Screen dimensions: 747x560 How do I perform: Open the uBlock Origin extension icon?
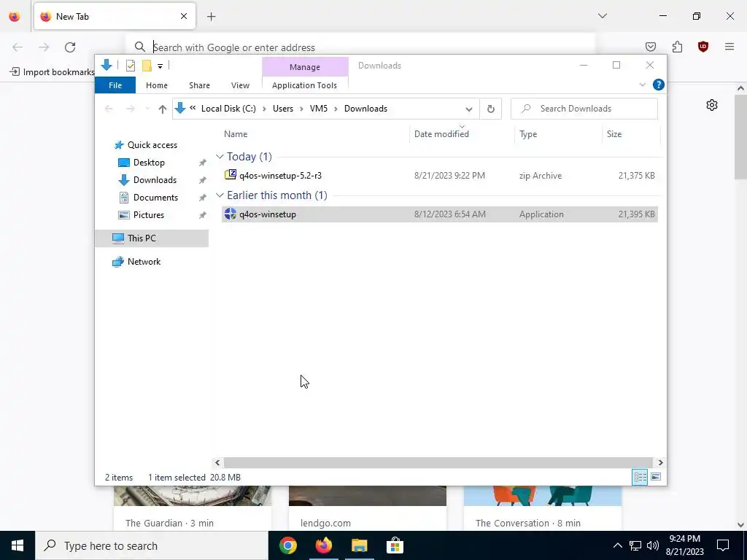click(703, 47)
